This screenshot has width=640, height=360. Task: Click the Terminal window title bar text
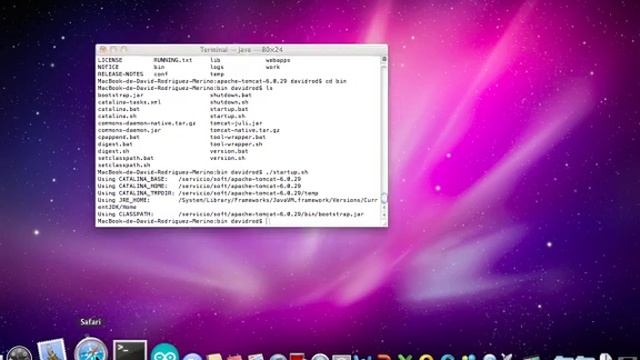[x=241, y=50]
